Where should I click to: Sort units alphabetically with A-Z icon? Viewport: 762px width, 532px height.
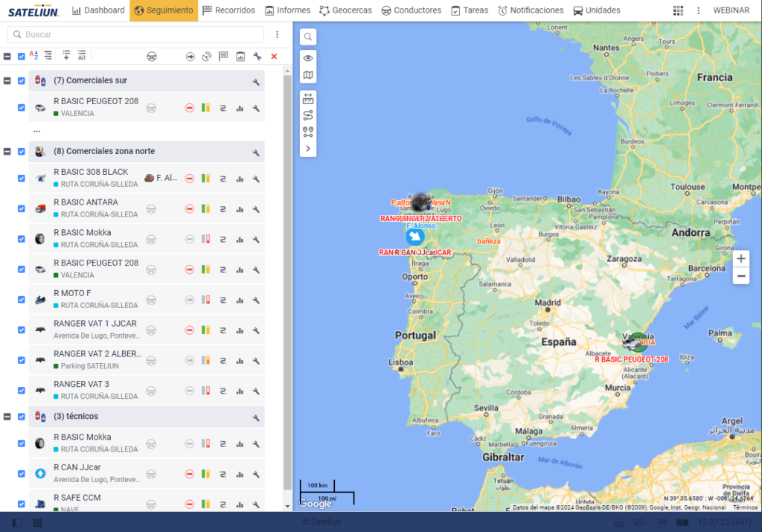(x=34, y=56)
